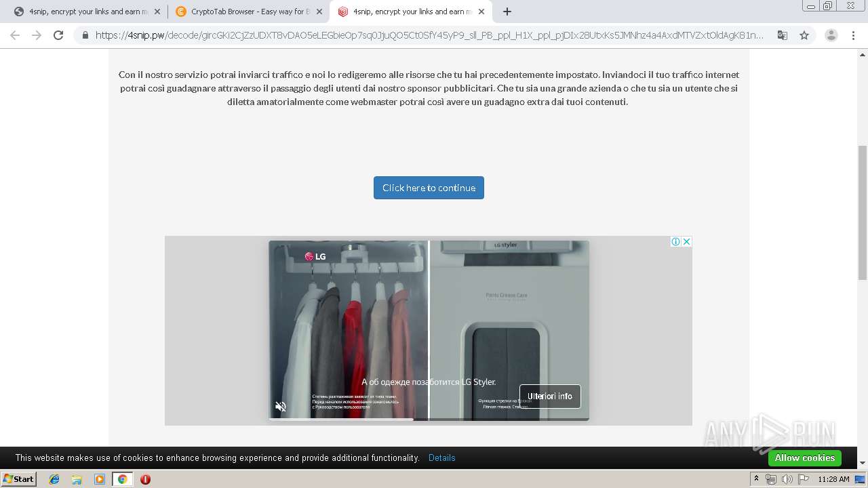Image resolution: width=868 pixels, height=488 pixels.
Task: Click the taskbar clock 11:28 AM
Action: pos(833,479)
